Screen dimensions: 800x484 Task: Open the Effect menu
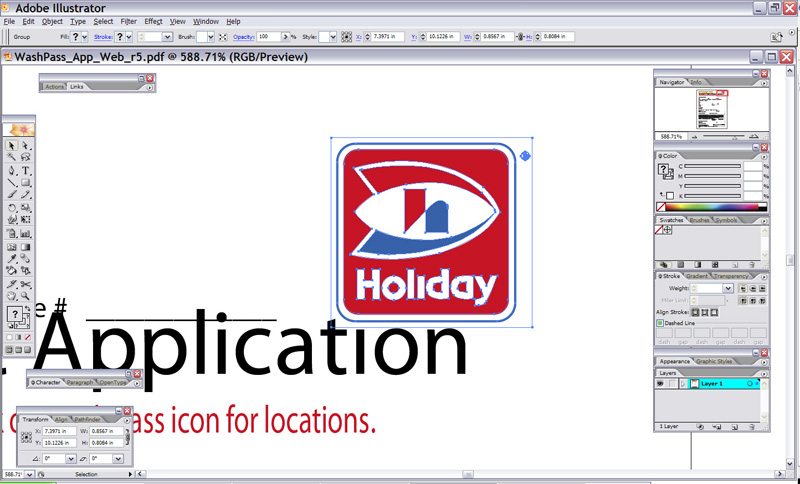click(x=153, y=21)
